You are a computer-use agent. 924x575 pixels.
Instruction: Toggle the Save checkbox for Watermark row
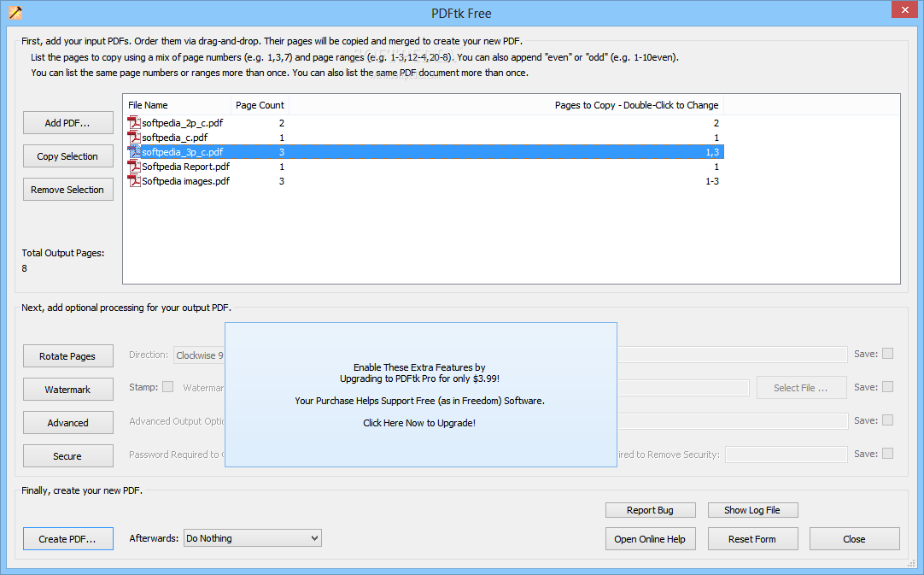pyautogui.click(x=887, y=387)
